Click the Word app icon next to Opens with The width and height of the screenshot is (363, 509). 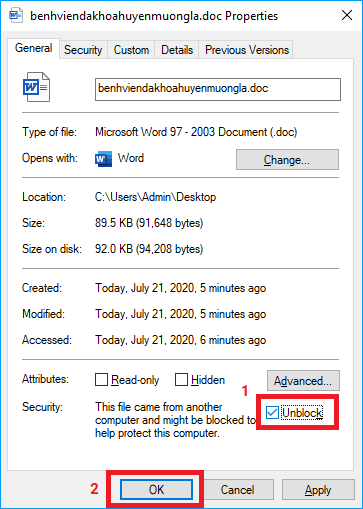coord(103,158)
